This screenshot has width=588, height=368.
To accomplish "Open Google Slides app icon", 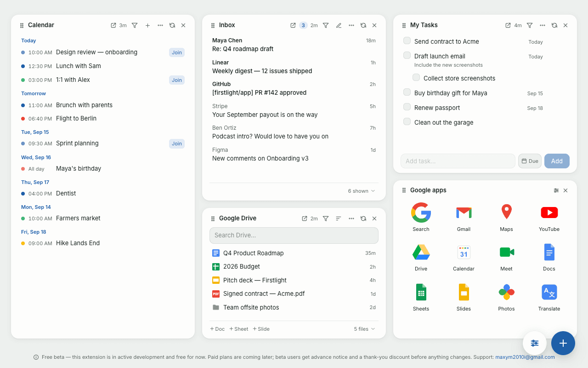I will tap(464, 297).
